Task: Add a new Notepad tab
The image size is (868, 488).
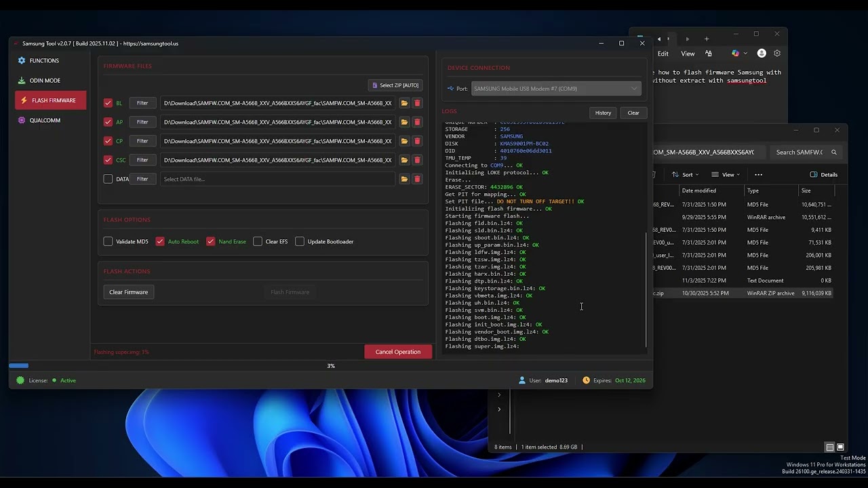Action: [706, 39]
